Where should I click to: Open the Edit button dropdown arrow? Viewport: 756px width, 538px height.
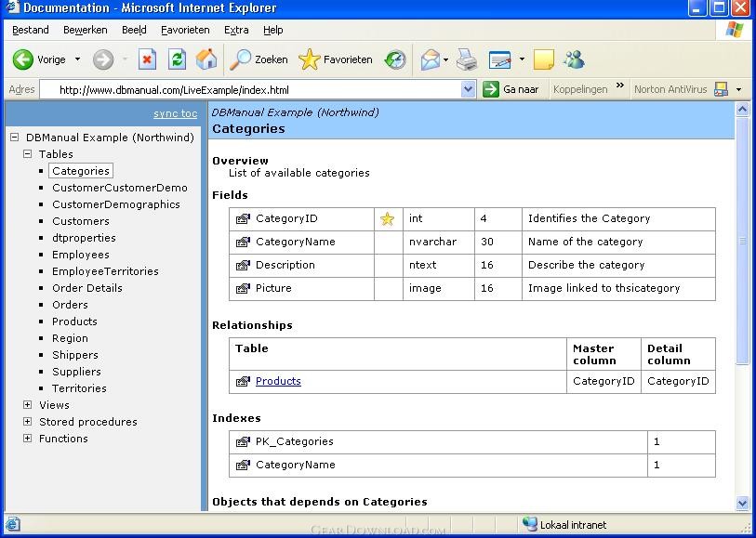(522, 60)
